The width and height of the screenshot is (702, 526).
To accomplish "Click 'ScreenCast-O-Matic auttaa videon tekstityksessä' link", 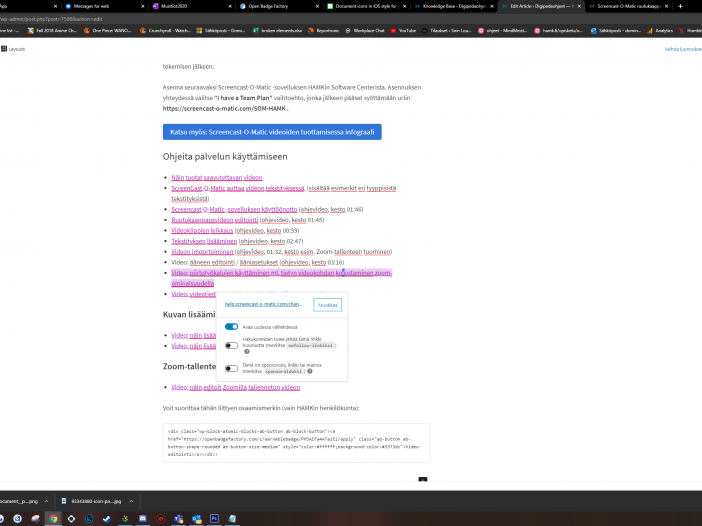I will [238, 188].
